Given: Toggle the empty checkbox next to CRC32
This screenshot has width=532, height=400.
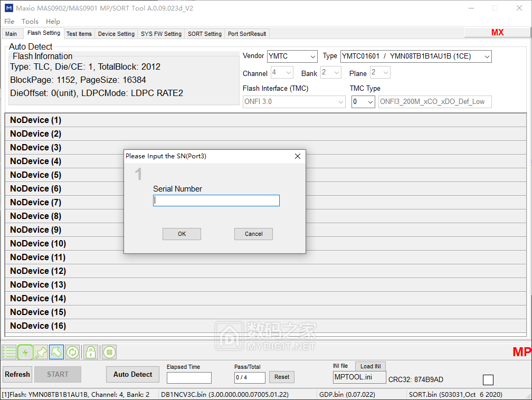Looking at the screenshot, I should (x=488, y=379).
